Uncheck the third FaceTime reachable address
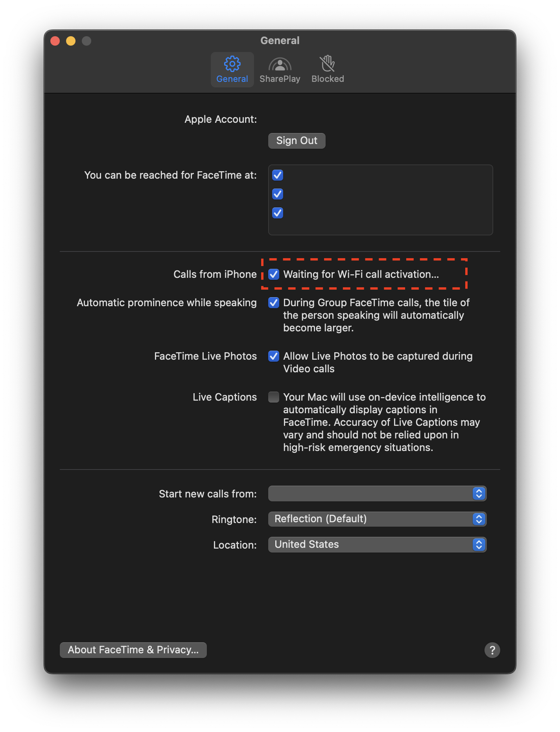This screenshot has height=732, width=560. coord(278,213)
